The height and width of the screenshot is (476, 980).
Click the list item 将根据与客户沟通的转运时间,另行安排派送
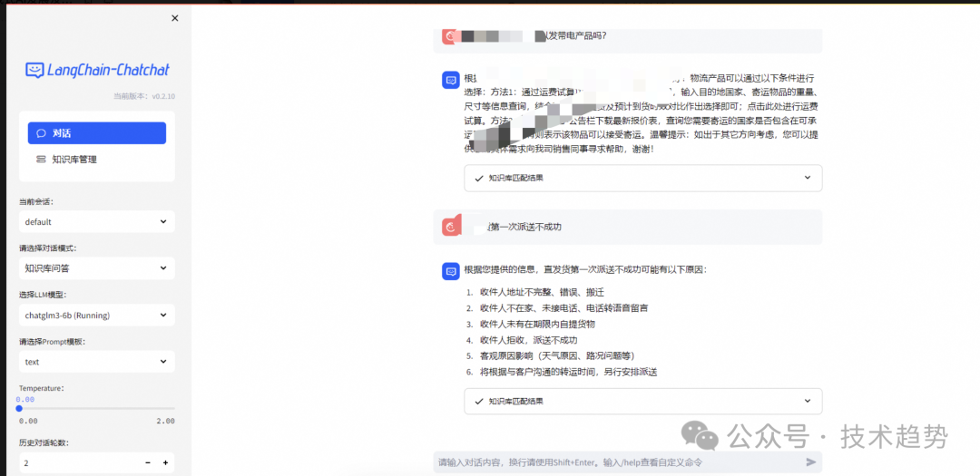coord(569,373)
